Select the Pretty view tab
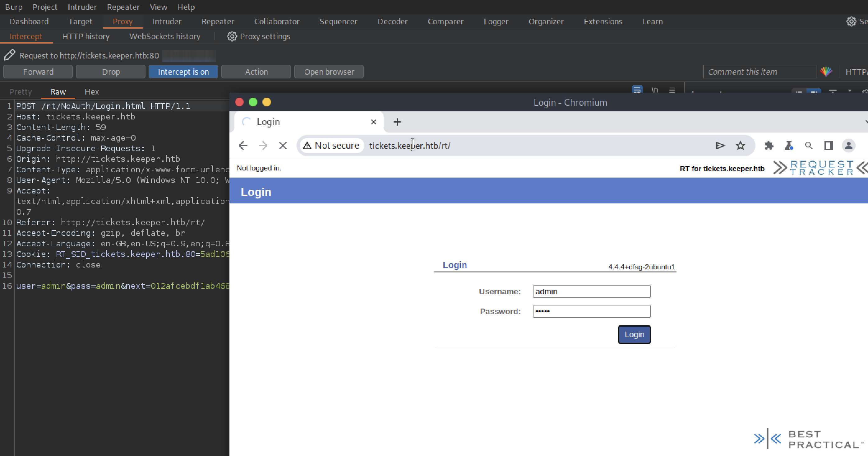This screenshot has height=456, width=868. tap(21, 92)
